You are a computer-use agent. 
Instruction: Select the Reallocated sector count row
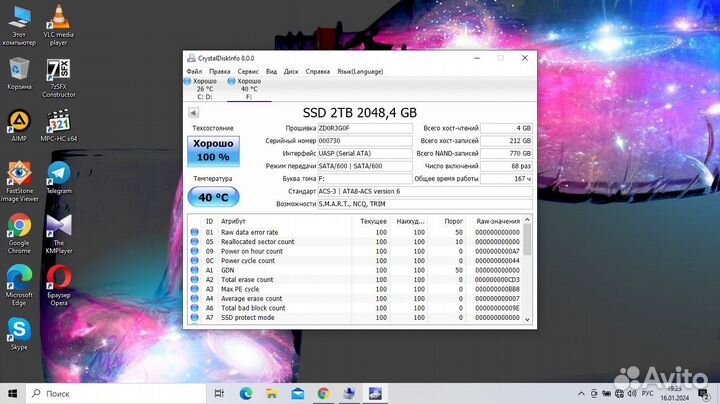[356, 242]
